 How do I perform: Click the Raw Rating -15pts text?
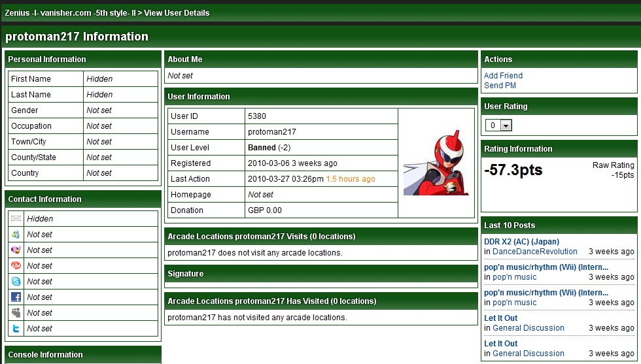[x=614, y=170]
